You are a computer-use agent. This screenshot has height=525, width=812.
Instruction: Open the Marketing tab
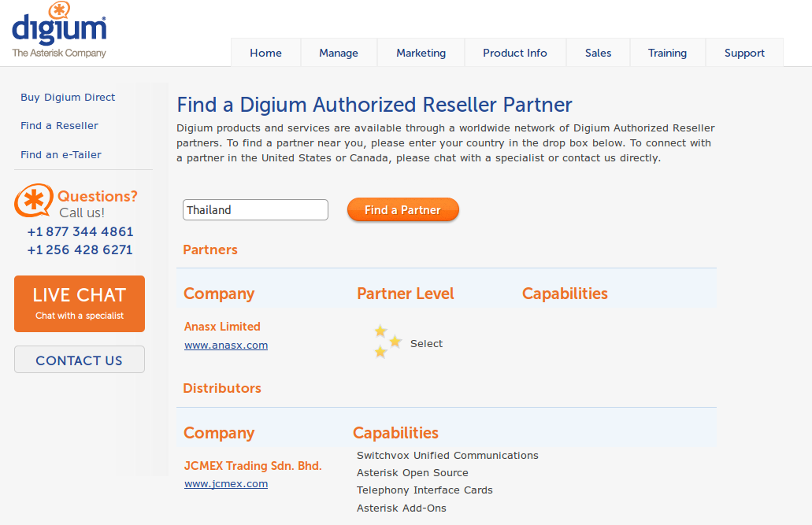(x=421, y=53)
